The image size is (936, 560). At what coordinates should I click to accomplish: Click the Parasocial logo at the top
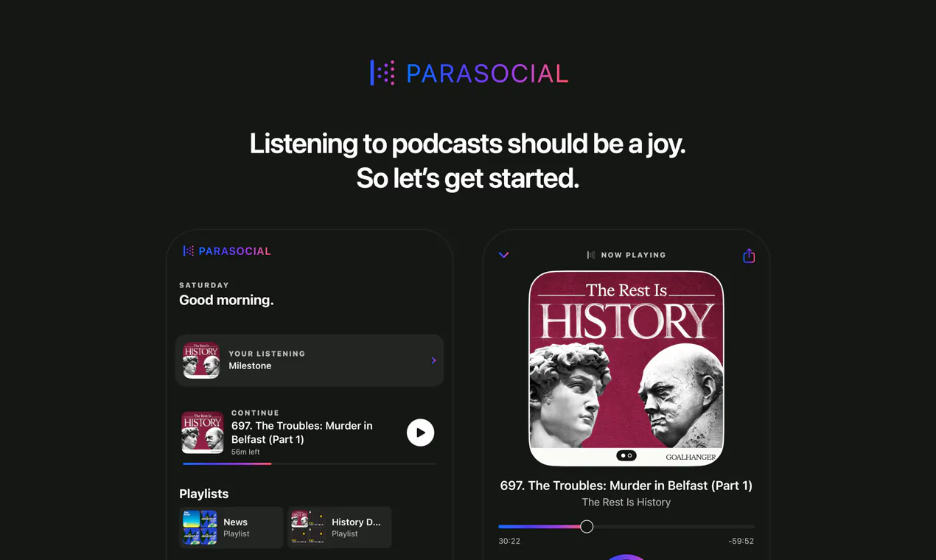(469, 73)
